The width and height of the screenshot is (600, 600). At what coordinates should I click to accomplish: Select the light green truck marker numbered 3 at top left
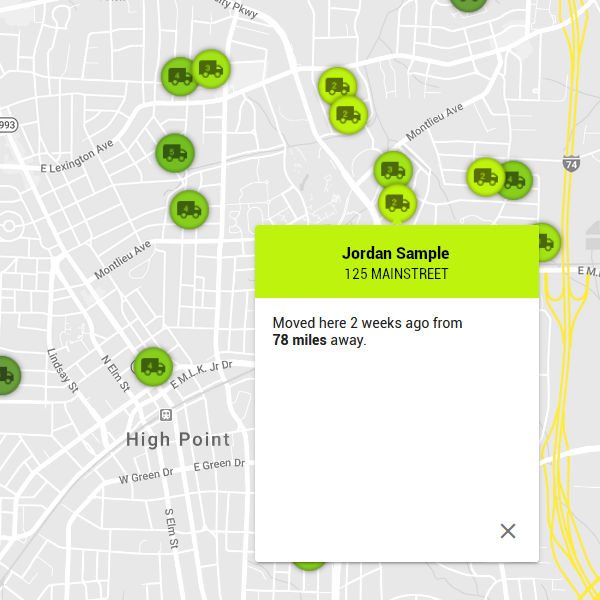[x=211, y=69]
